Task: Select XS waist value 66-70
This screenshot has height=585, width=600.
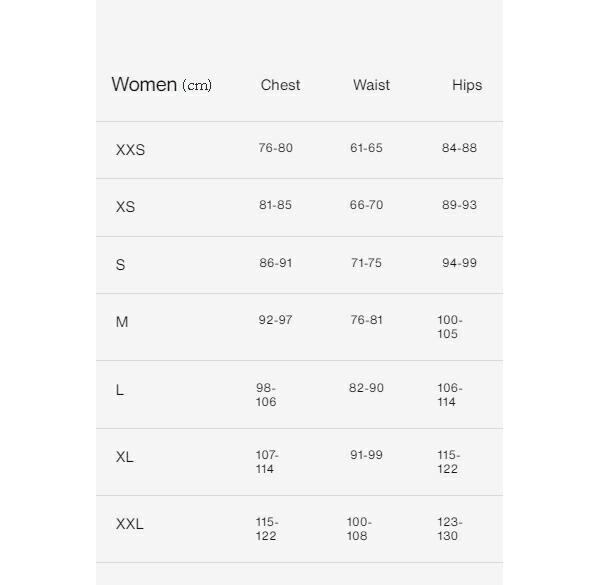Action: pos(366,205)
